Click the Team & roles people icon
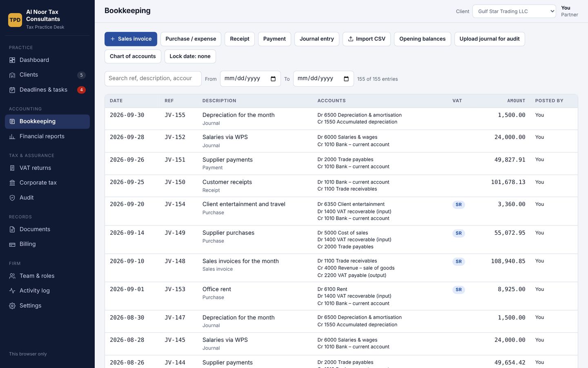588x368 pixels. [12, 276]
